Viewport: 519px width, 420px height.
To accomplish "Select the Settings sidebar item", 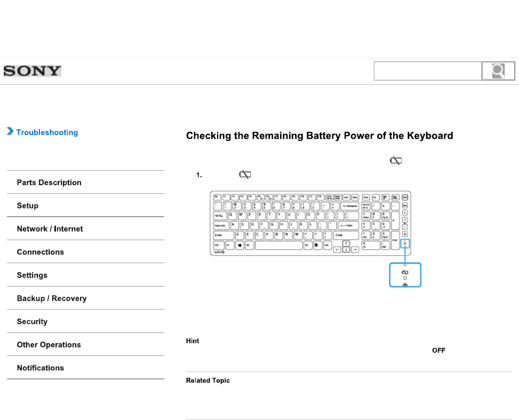I will tap(32, 275).
